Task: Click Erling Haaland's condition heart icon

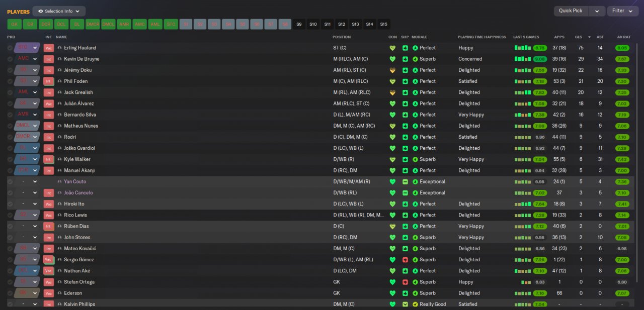Action: (392, 48)
